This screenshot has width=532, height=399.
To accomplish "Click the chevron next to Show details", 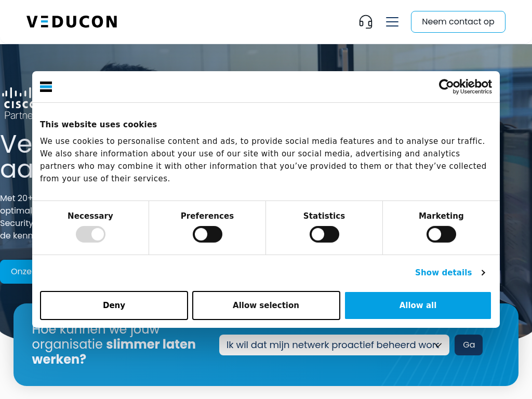I will pyautogui.click(x=483, y=273).
